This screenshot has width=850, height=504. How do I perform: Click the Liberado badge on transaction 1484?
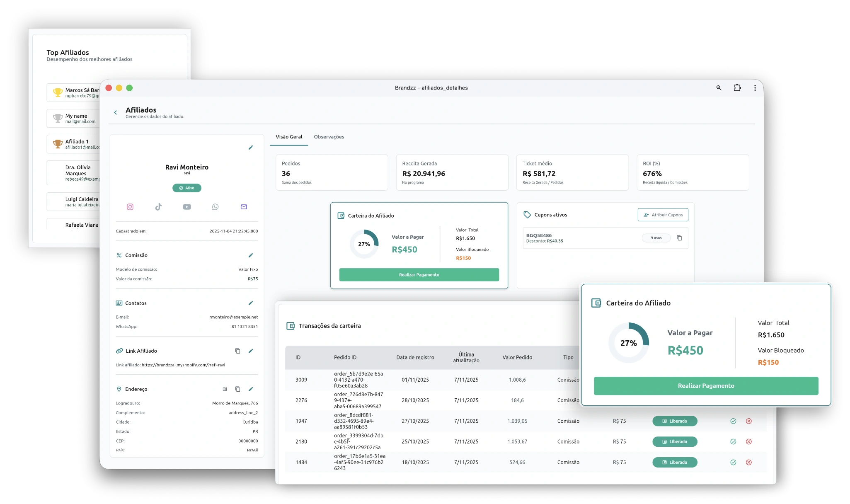pos(675,462)
